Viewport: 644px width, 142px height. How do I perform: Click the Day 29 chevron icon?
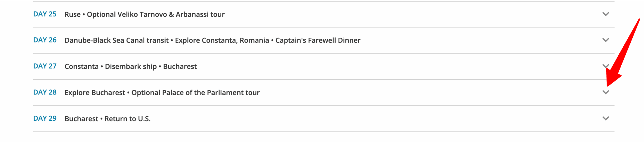[x=606, y=118]
